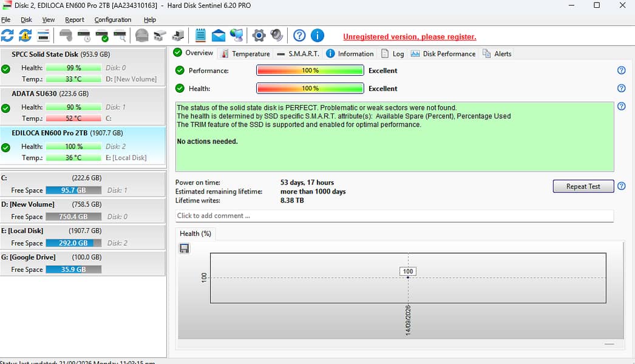Select the E: [Local Disk] partition

click(83, 237)
